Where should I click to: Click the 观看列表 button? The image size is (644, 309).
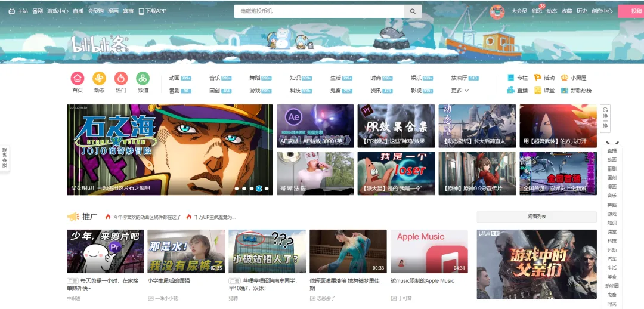click(537, 217)
